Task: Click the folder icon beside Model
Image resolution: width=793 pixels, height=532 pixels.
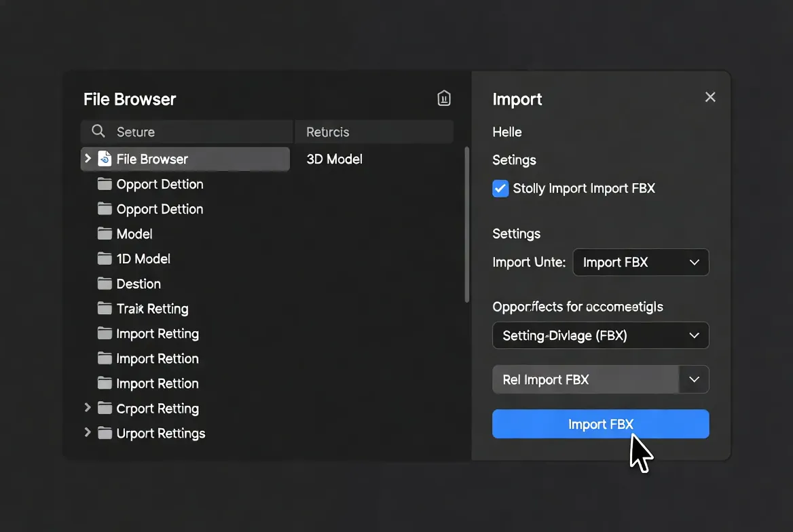Action: [x=105, y=233]
